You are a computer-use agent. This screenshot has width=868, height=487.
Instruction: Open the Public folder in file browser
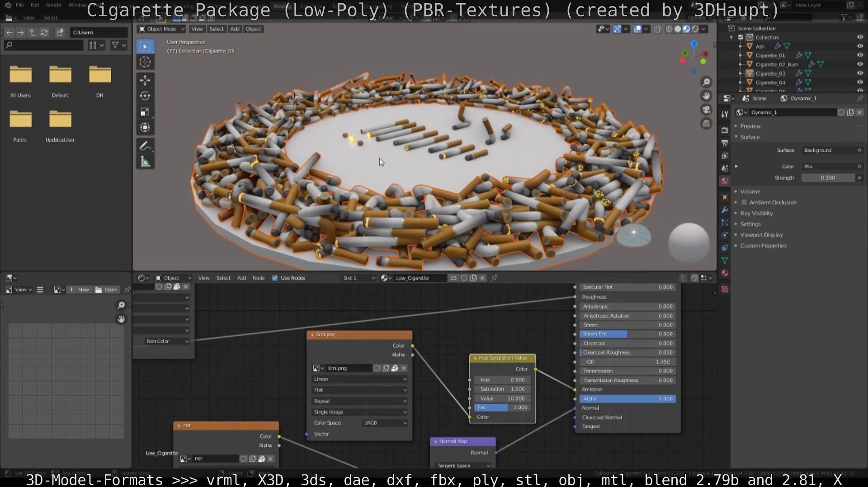(x=20, y=126)
